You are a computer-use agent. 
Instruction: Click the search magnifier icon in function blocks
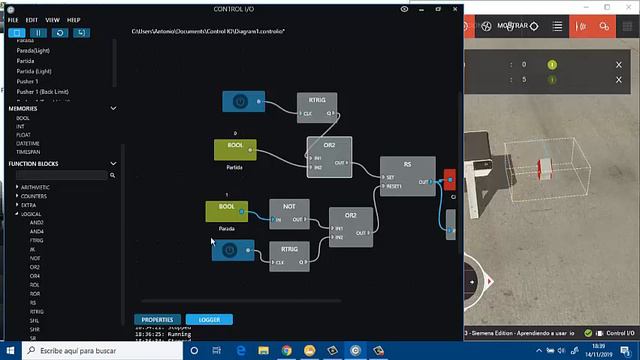(x=112, y=175)
